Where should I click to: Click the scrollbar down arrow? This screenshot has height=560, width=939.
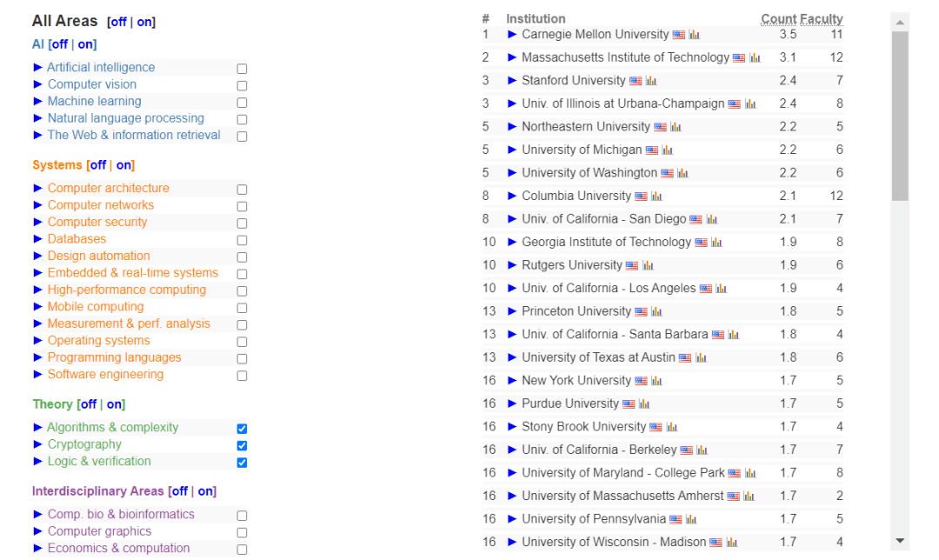pyautogui.click(x=900, y=541)
